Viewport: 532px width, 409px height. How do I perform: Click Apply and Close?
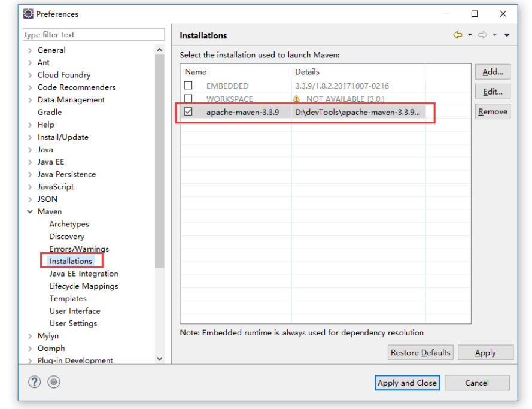[407, 383]
